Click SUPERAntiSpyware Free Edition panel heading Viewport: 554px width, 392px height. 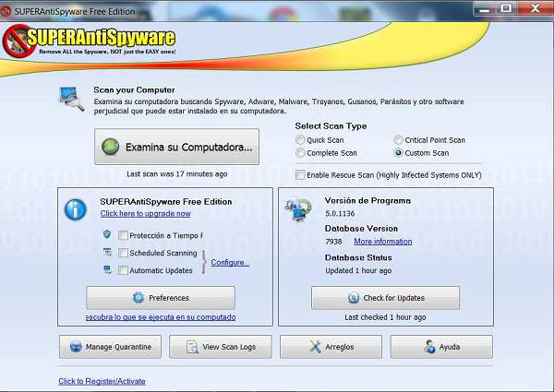click(166, 201)
